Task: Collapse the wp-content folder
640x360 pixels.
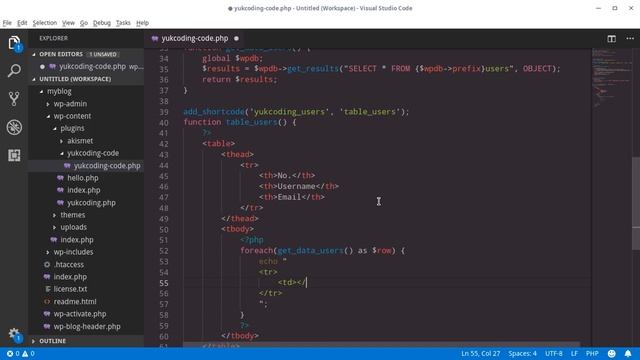Action: pos(48,116)
